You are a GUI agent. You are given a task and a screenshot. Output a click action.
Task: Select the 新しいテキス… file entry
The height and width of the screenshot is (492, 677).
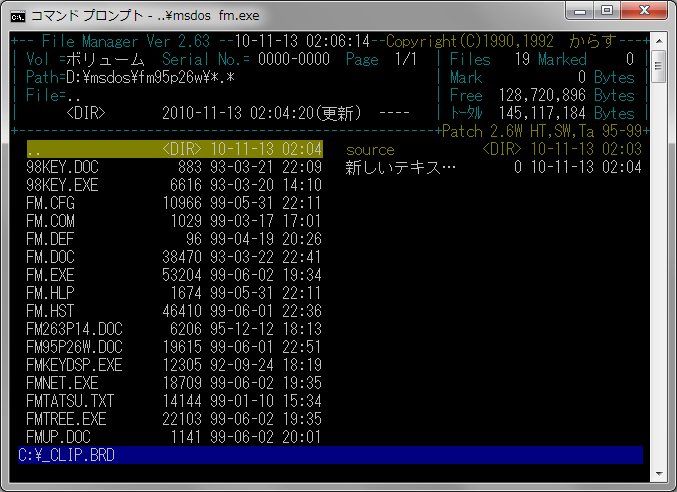pyautogui.click(x=494, y=167)
